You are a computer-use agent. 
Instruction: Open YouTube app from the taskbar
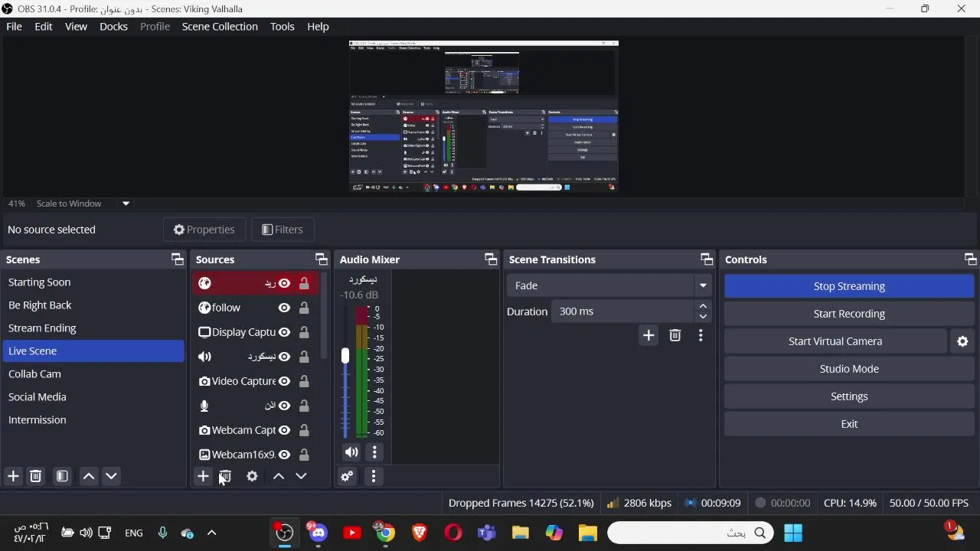pos(352,533)
